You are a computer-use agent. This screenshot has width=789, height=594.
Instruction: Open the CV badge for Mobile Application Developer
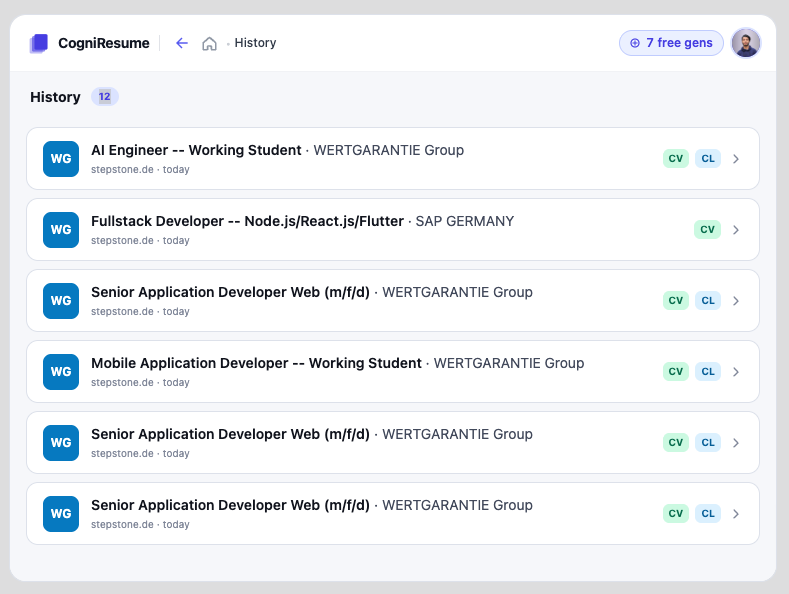(676, 372)
